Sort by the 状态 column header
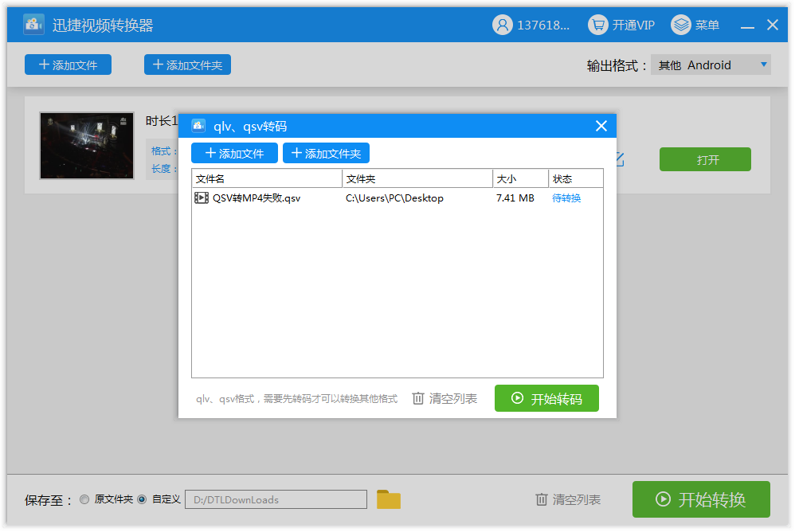This screenshot has height=532, width=795. pyautogui.click(x=576, y=179)
